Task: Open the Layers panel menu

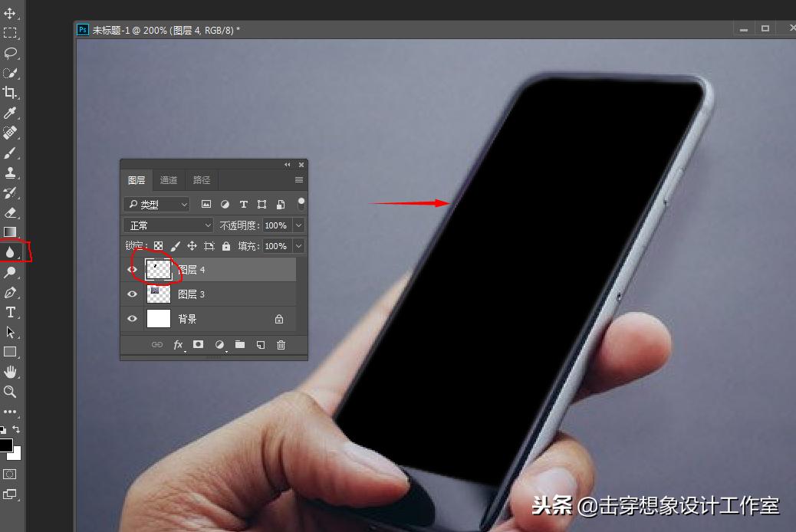Action: (x=298, y=180)
